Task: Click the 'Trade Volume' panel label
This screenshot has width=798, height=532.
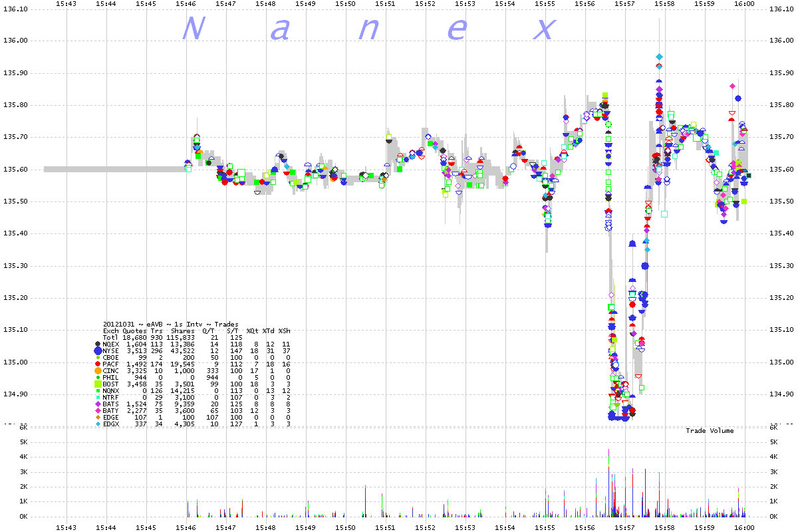Action: pyautogui.click(x=710, y=431)
